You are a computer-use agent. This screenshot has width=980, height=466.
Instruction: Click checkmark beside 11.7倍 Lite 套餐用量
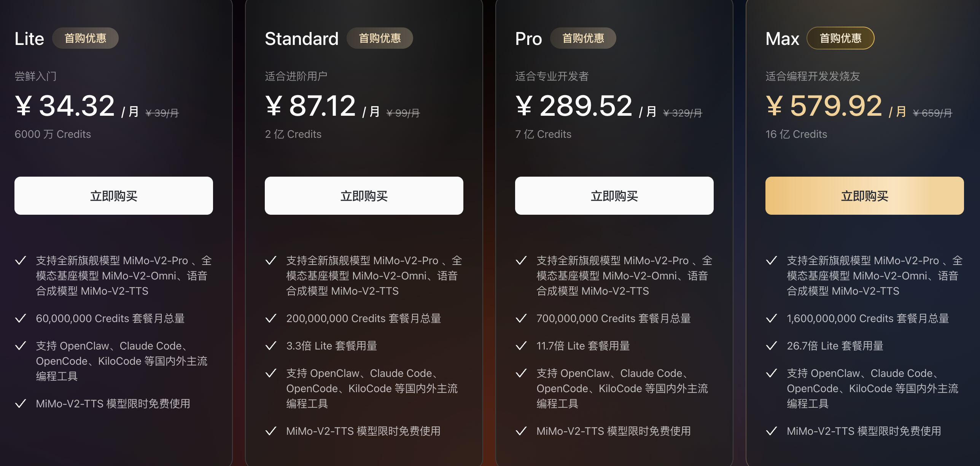point(521,346)
